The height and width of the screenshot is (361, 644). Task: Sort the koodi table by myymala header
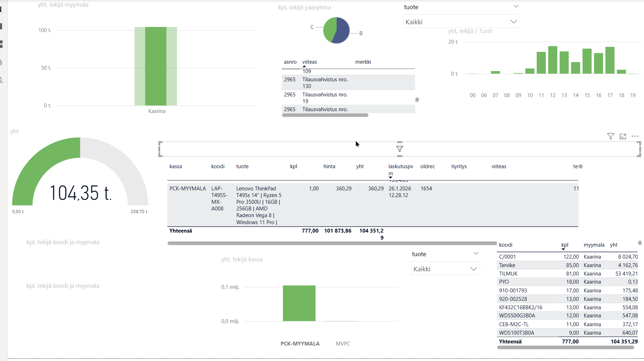(594, 245)
